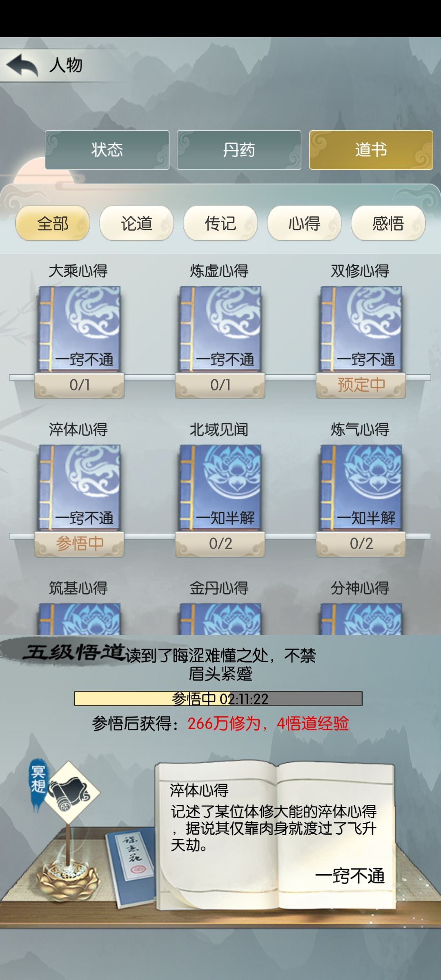Select the 炼气心得 lotus book
The image size is (441, 980).
point(361,488)
